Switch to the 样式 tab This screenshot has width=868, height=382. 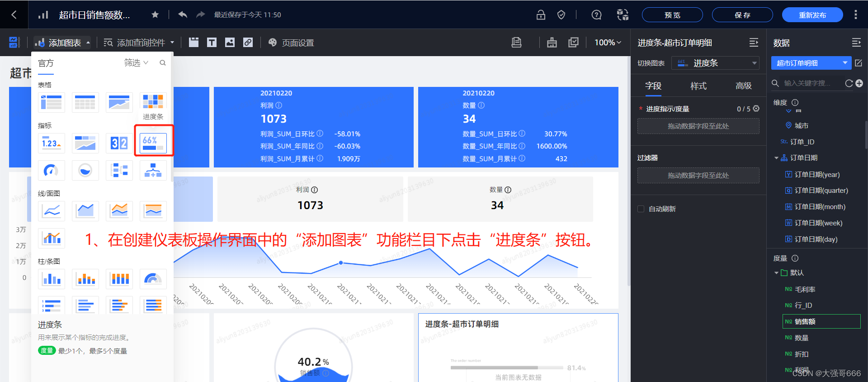(x=698, y=86)
